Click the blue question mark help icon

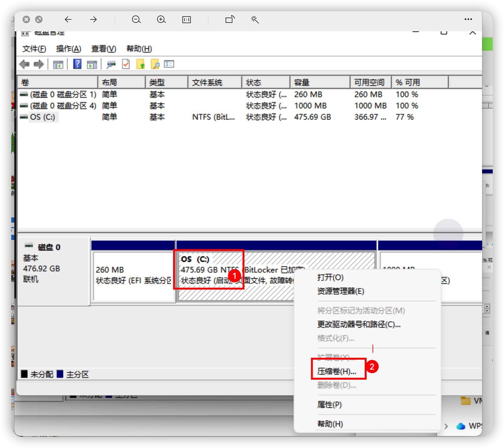click(77, 64)
